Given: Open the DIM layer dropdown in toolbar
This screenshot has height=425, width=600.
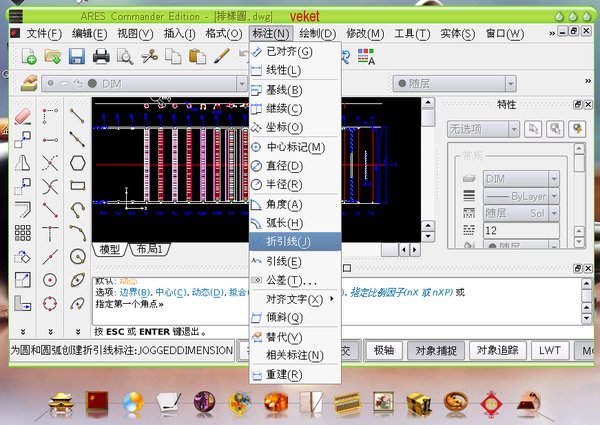Looking at the screenshot, I should tap(160, 83).
